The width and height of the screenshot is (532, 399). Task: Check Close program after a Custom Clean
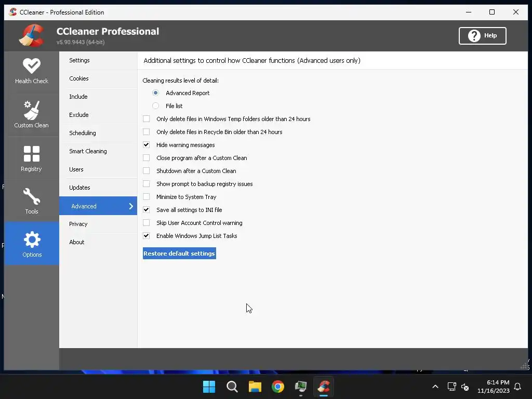coord(146,158)
